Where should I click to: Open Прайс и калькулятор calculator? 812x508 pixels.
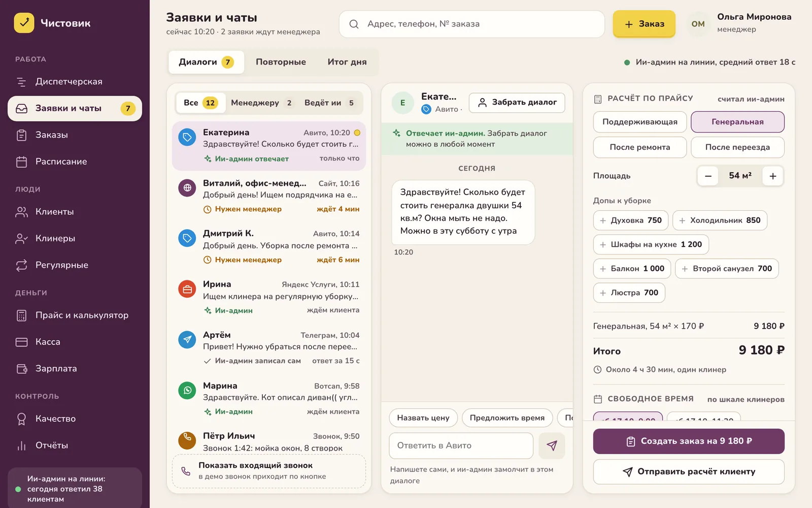[75, 315]
